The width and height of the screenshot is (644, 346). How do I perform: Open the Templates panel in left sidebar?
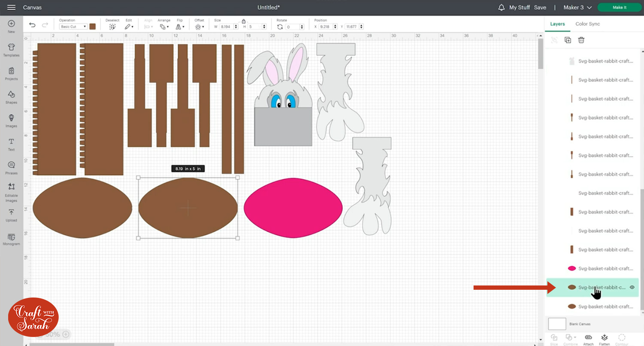pyautogui.click(x=11, y=50)
